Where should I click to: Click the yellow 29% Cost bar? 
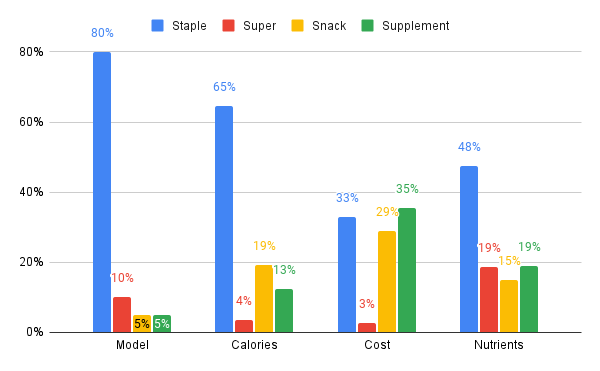pos(387,282)
